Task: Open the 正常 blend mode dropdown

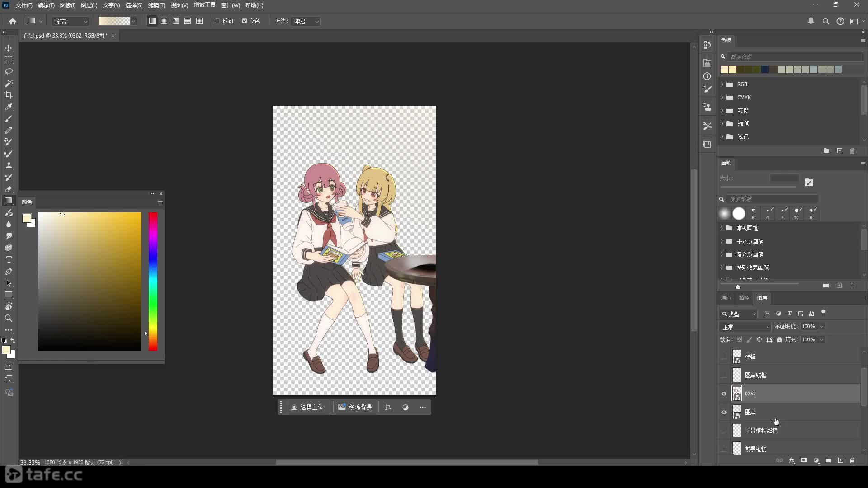Action: coord(745,327)
